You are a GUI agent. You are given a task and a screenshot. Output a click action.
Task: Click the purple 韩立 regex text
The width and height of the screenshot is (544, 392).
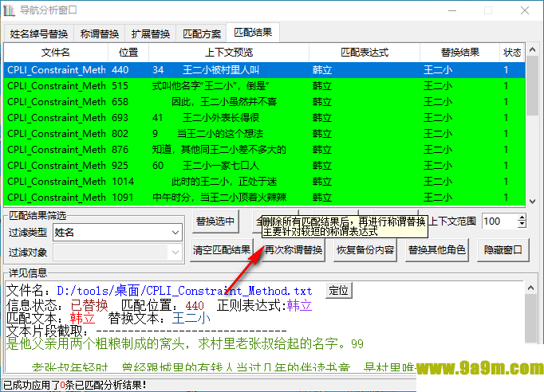tap(299, 305)
